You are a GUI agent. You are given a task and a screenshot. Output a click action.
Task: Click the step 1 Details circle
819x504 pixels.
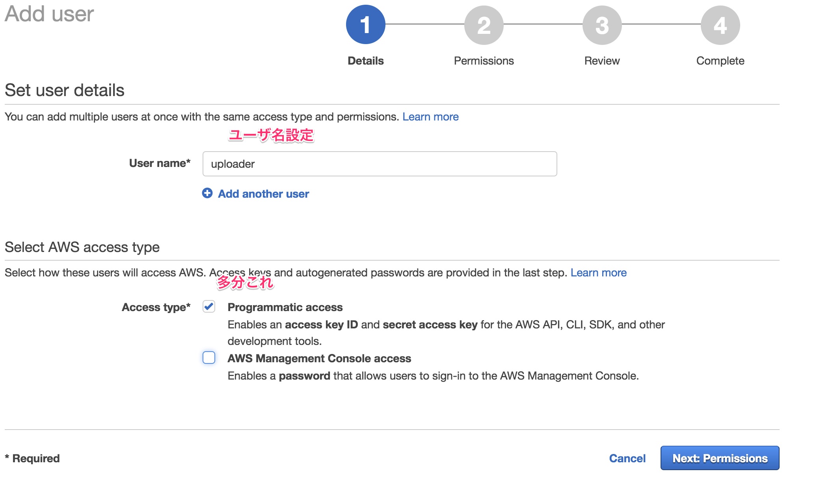click(x=365, y=24)
